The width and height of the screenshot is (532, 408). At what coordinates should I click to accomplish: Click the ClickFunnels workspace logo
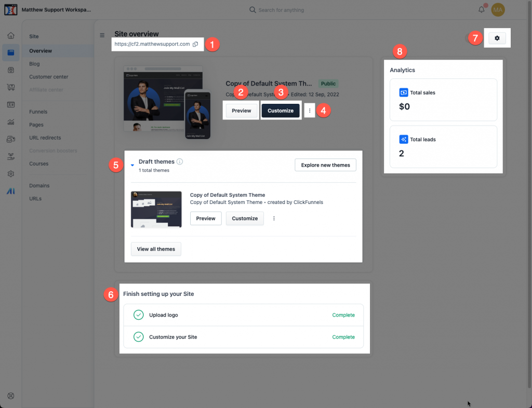click(x=10, y=9)
